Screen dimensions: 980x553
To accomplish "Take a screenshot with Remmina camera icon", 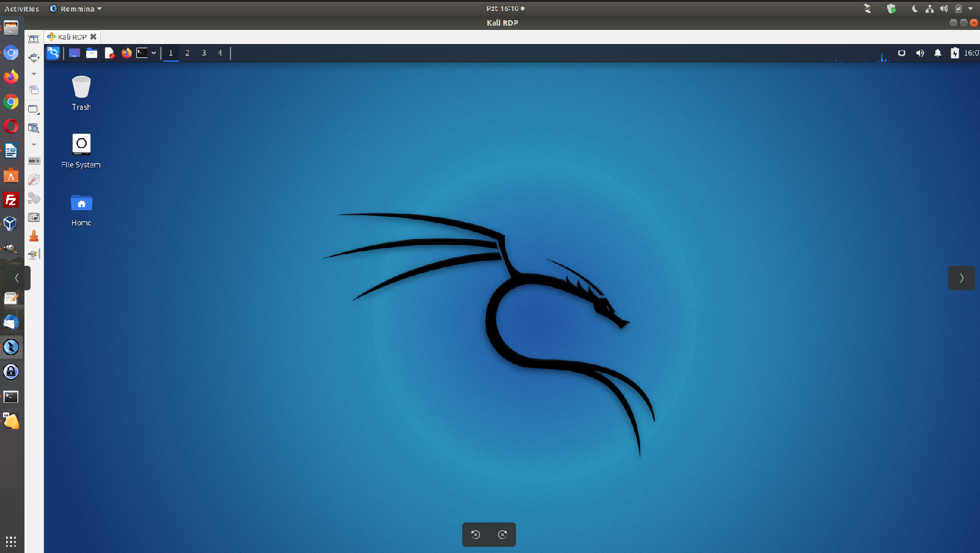I will pyautogui.click(x=34, y=218).
